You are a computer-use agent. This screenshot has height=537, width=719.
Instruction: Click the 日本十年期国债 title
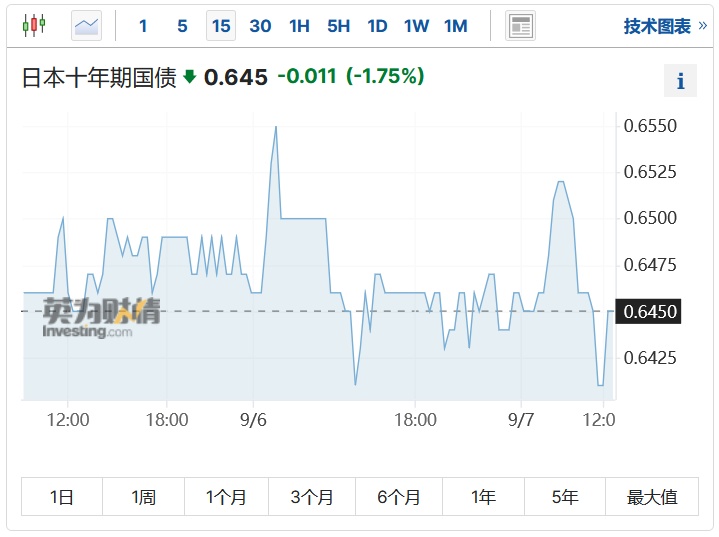(x=99, y=77)
